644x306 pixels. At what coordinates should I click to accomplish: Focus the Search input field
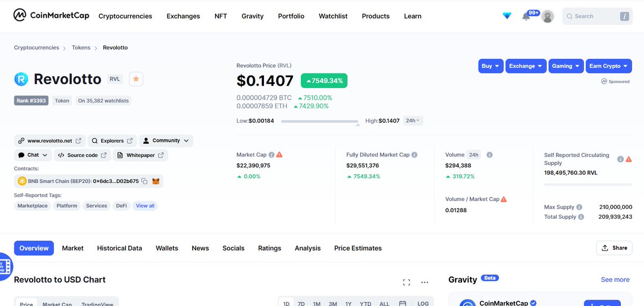pos(597,16)
